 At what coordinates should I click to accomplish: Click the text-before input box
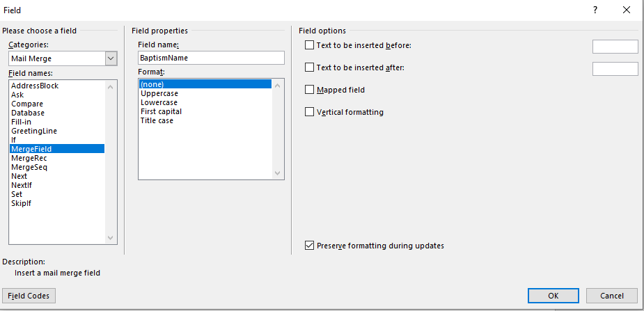coord(615,47)
